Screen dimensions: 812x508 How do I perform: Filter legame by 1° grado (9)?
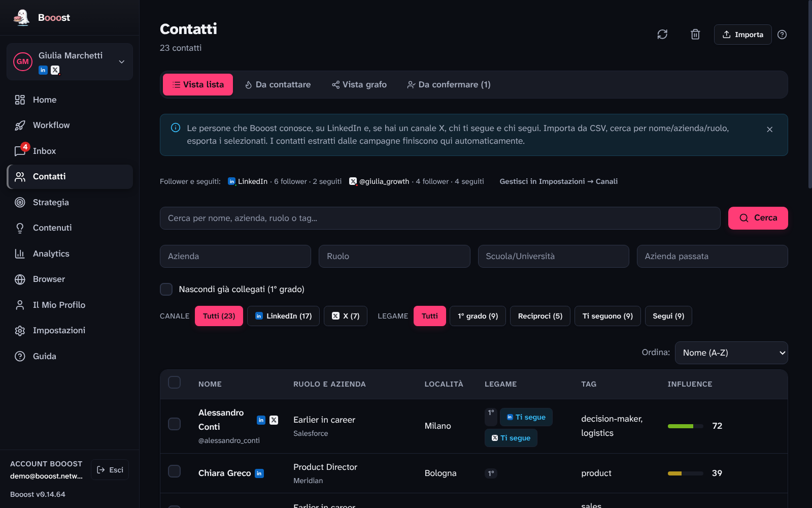click(478, 316)
